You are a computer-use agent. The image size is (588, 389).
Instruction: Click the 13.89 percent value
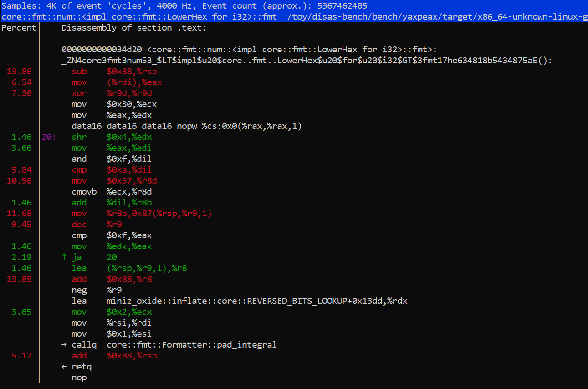coord(20,279)
